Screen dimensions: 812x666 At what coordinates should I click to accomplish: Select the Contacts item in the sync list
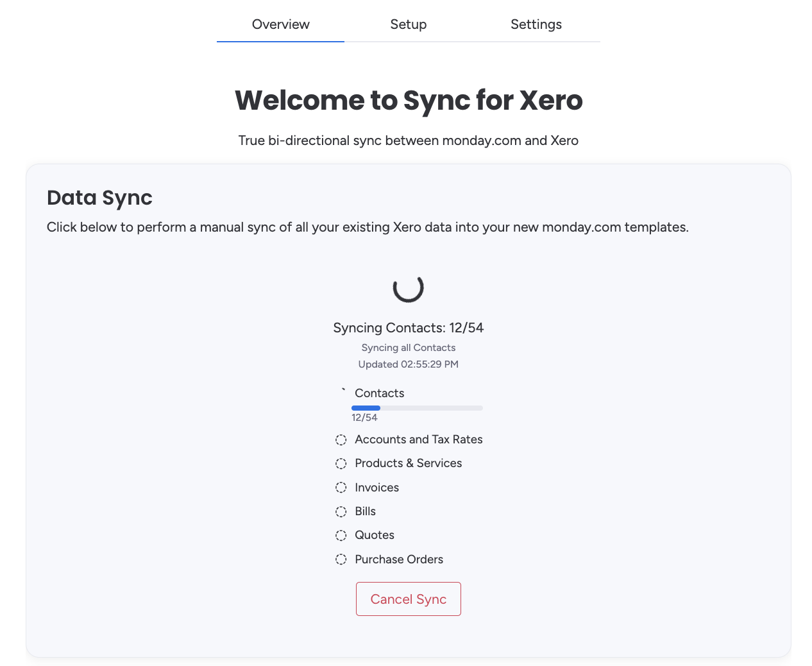(379, 393)
